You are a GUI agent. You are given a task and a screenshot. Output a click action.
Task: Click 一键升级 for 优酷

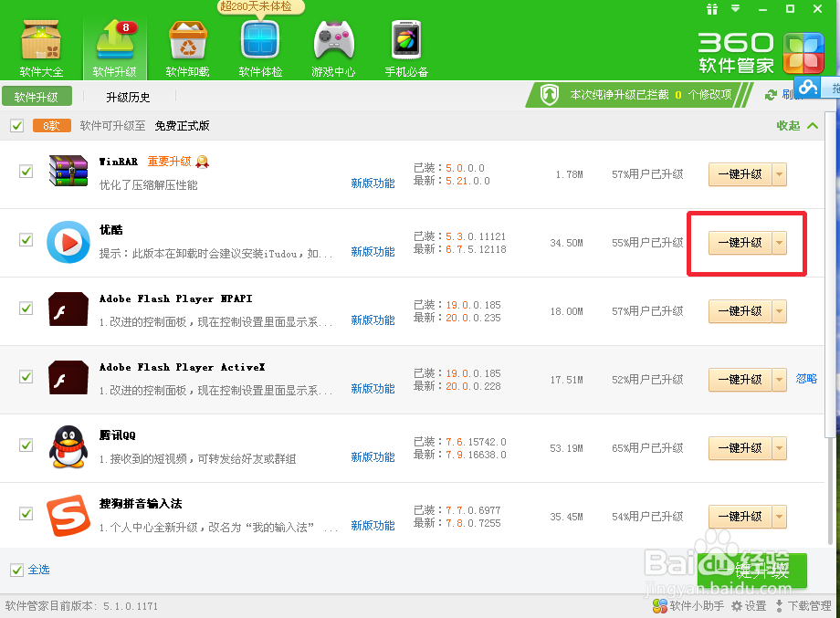click(740, 243)
